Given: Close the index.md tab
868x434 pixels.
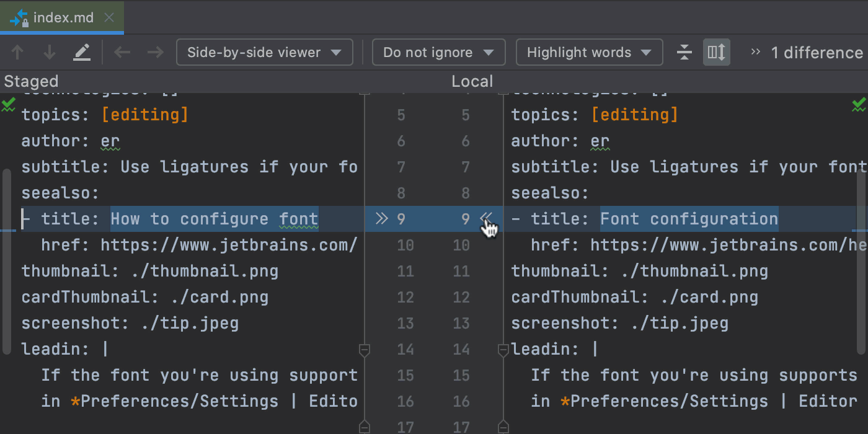Looking at the screenshot, I should click(x=109, y=17).
